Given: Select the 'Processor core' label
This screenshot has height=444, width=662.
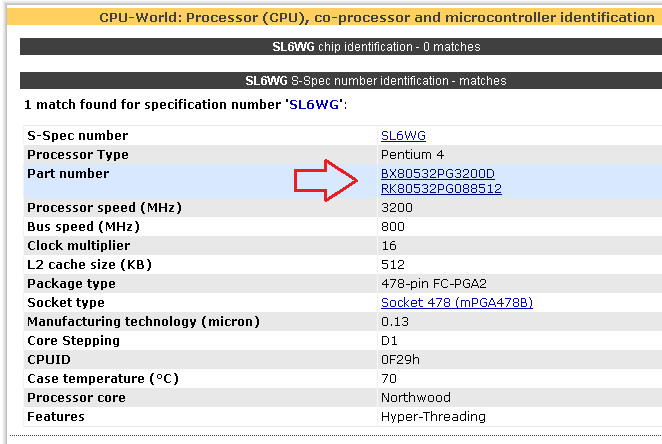Looking at the screenshot, I should (76, 397).
